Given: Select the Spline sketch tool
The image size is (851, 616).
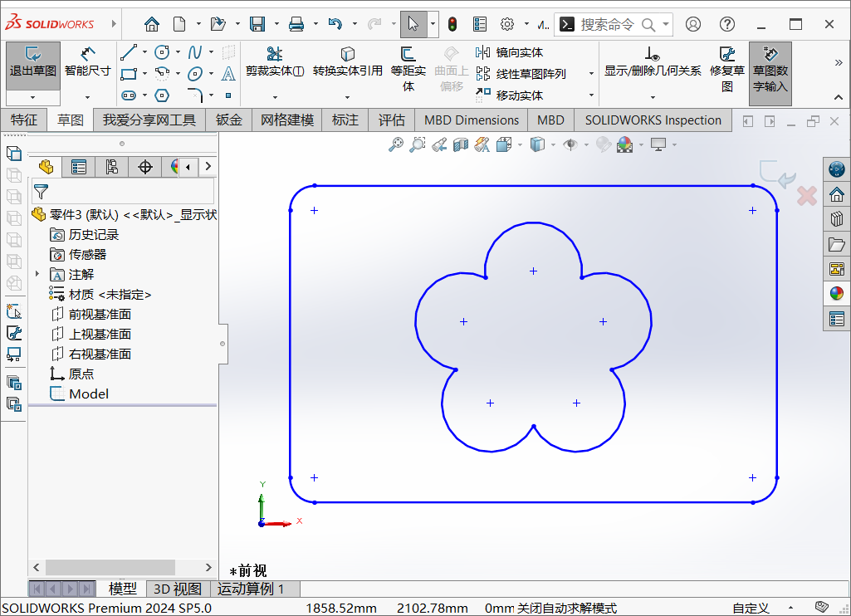Looking at the screenshot, I should click(x=195, y=51).
